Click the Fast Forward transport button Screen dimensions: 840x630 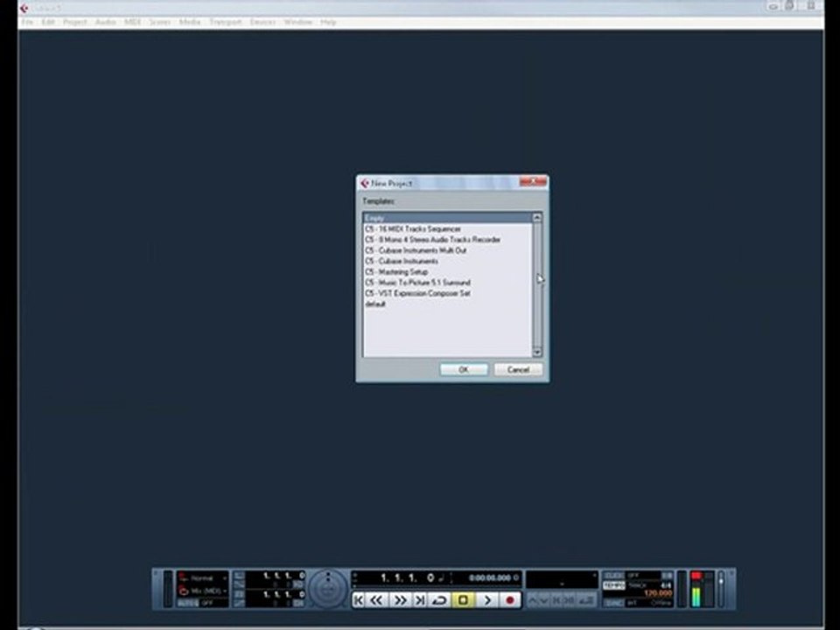400,600
